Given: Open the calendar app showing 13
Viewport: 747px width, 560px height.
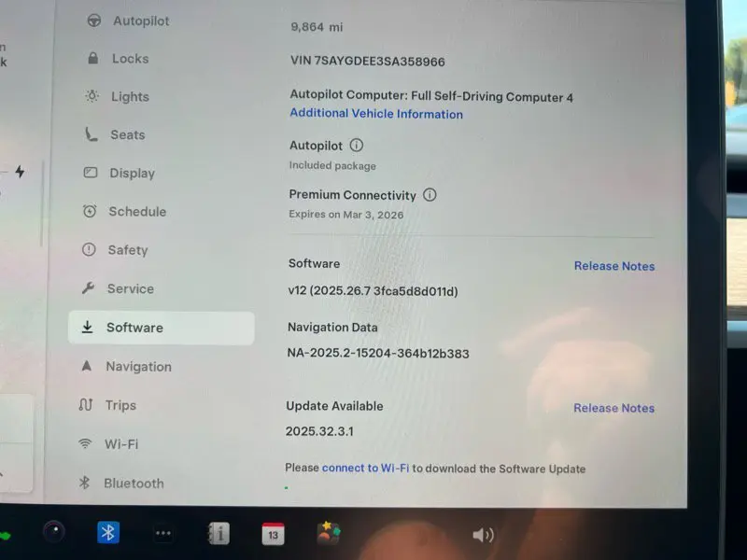Looking at the screenshot, I should [274, 534].
